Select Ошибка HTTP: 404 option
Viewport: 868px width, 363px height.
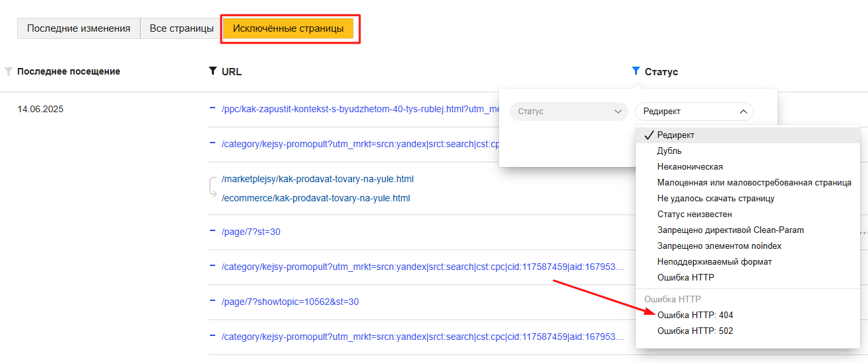(695, 315)
